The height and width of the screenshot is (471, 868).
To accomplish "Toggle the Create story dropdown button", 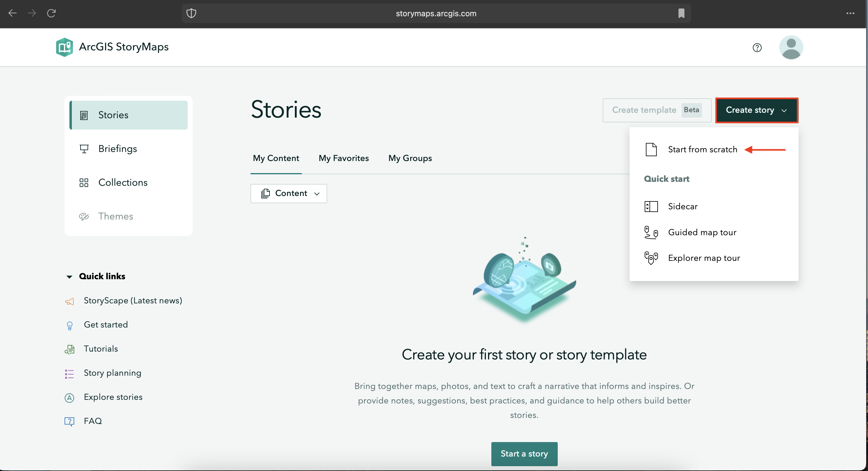I will [756, 110].
